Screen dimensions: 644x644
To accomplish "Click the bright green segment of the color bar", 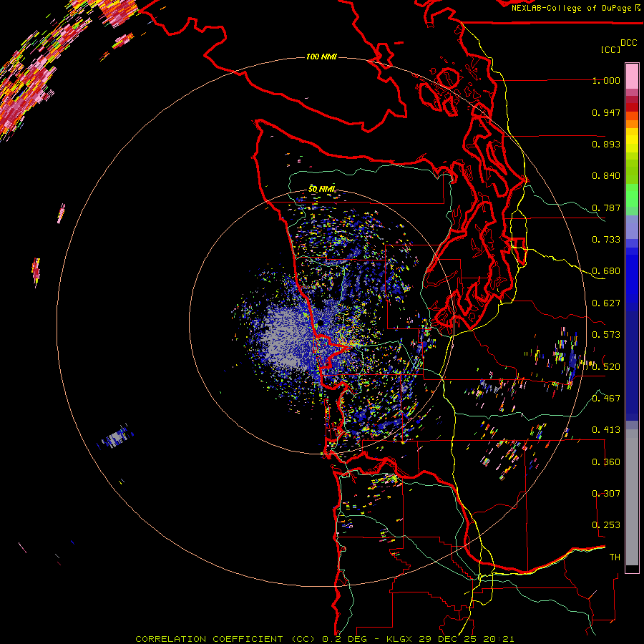I will [632, 195].
